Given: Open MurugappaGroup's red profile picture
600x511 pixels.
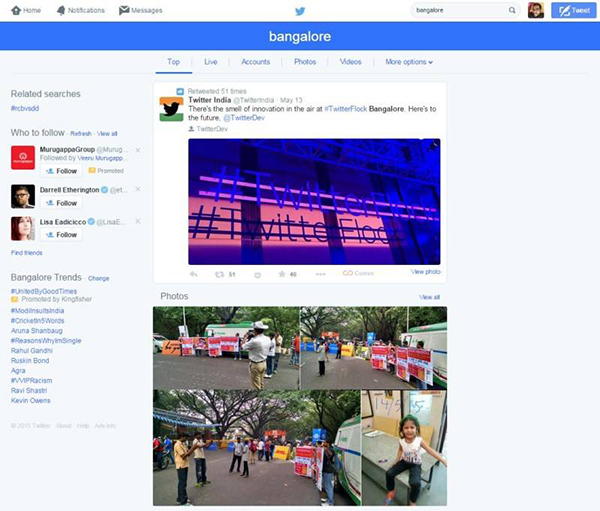Looking at the screenshot, I should point(23,157).
